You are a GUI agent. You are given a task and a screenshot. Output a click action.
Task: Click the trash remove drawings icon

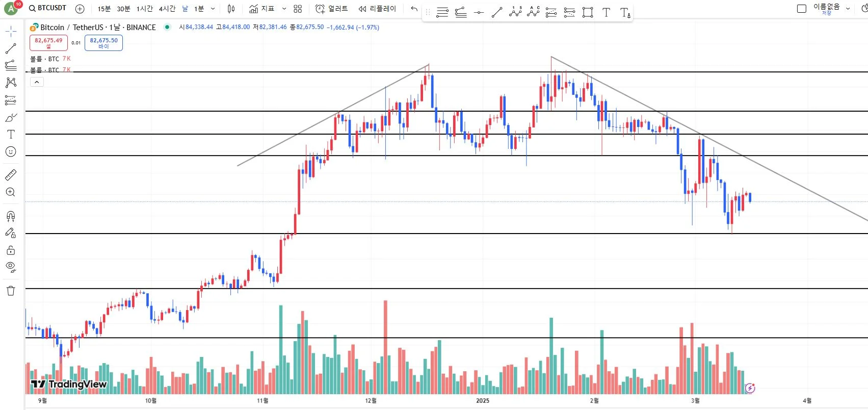[x=11, y=291]
